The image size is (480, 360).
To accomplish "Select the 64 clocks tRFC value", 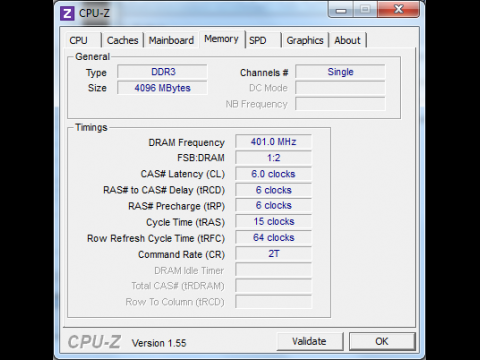I will tap(273, 238).
